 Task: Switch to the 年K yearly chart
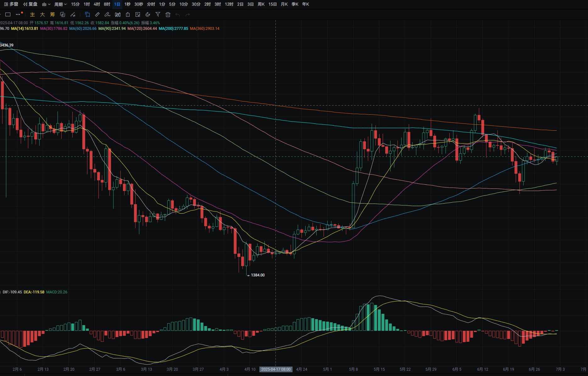coord(305,4)
